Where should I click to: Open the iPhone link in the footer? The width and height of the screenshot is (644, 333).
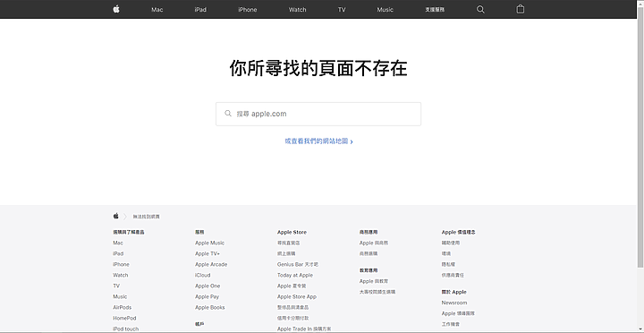121,264
